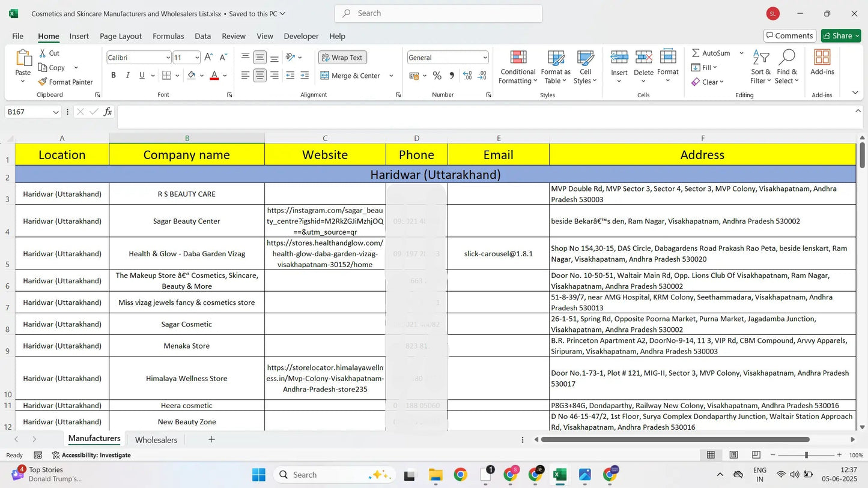Apply the Percent number format
The image size is (868, 488).
[436, 76]
